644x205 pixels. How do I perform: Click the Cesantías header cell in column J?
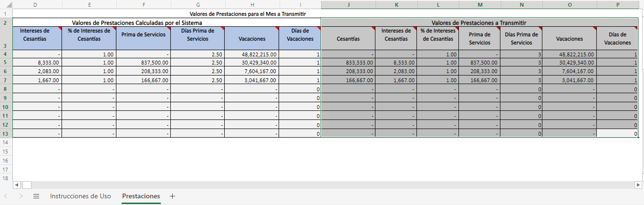pos(348,39)
